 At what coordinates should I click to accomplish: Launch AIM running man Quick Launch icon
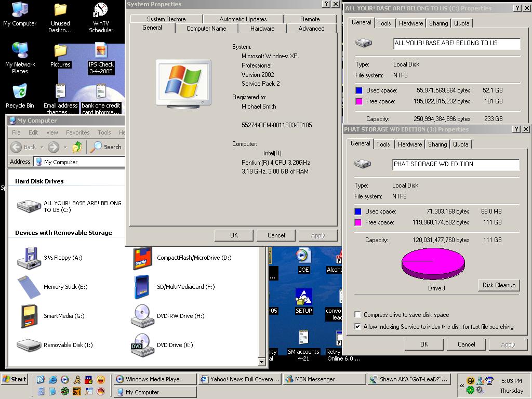(77, 380)
